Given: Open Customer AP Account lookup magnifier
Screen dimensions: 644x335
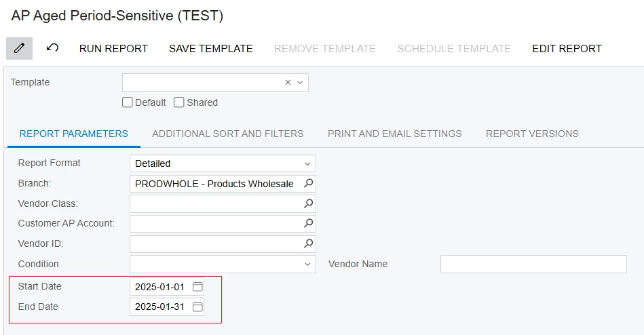Looking at the screenshot, I should 308,223.
